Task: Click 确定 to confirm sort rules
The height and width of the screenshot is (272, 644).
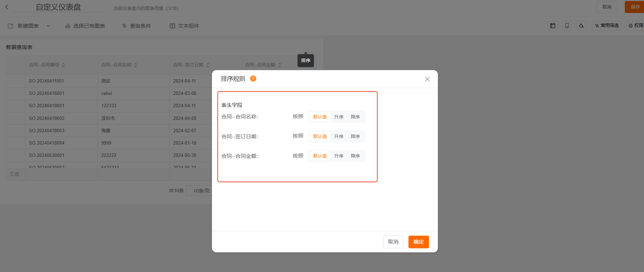Action: pyautogui.click(x=418, y=242)
